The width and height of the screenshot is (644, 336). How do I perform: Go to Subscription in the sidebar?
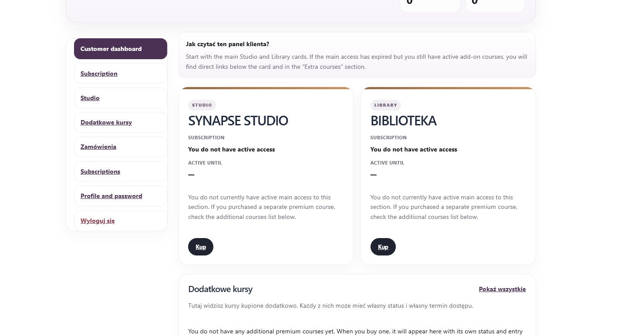(x=99, y=74)
